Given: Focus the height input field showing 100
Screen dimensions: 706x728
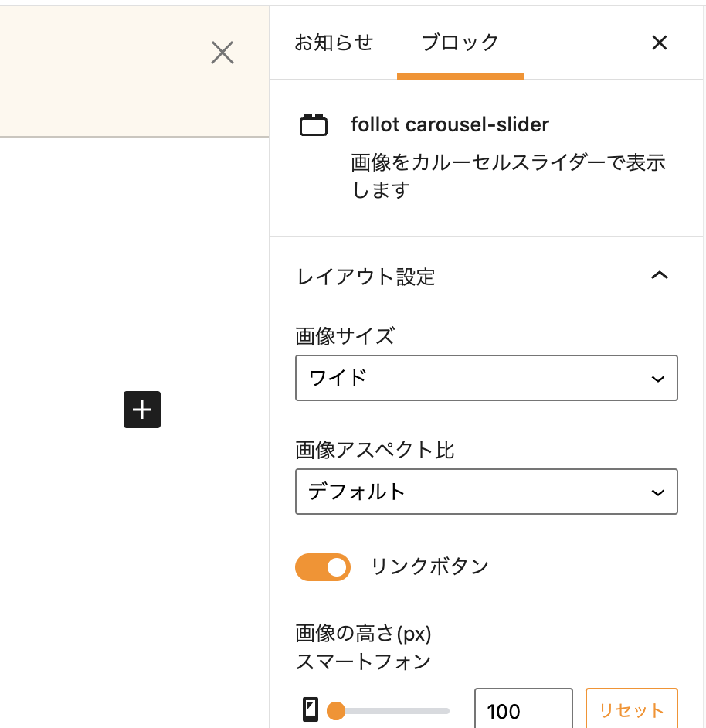Looking at the screenshot, I should 522,710.
